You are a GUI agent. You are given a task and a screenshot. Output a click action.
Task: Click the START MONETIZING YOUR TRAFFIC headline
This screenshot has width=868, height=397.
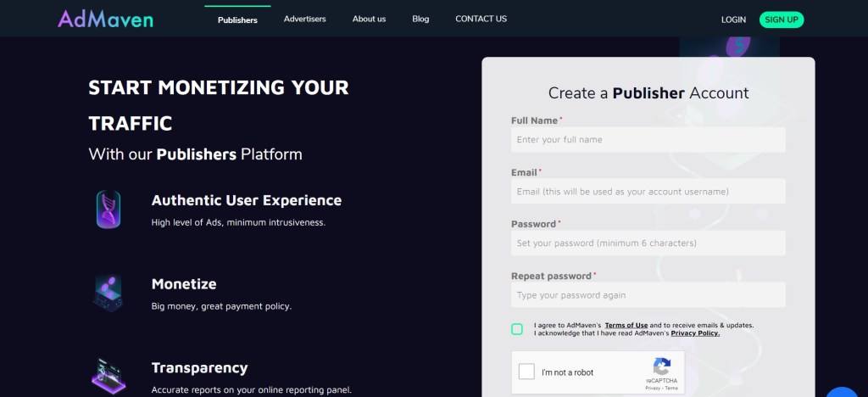(x=219, y=105)
